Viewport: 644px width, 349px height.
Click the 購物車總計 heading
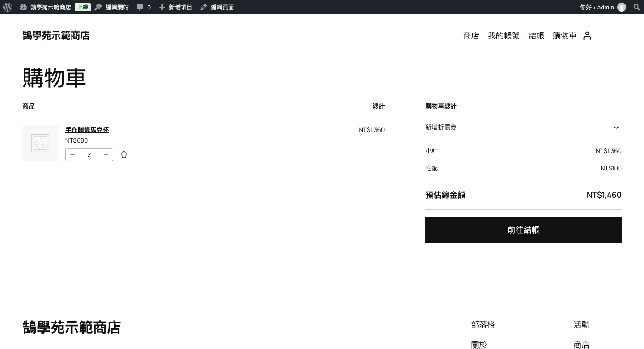441,106
